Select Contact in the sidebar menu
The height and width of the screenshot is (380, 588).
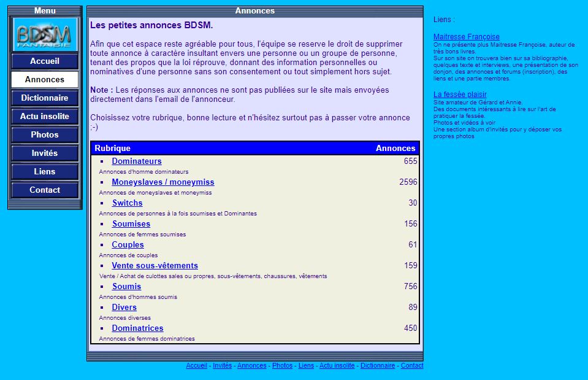[x=45, y=190]
